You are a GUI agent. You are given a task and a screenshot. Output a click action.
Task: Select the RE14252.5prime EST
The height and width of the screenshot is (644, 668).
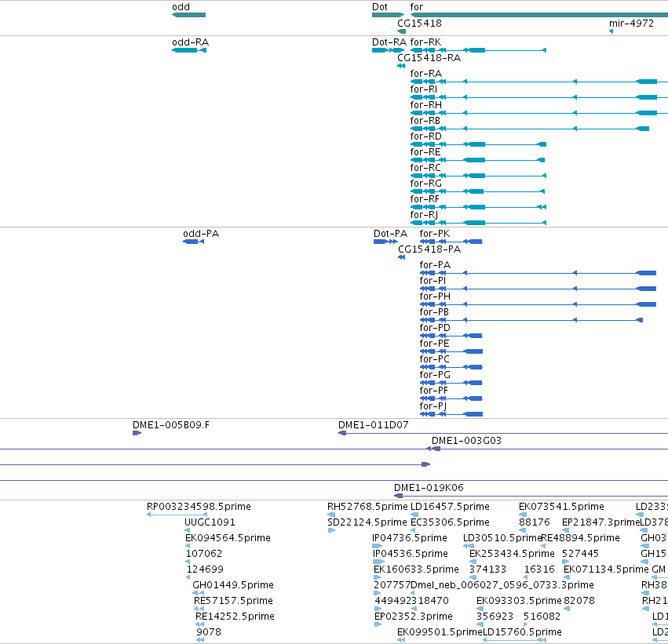pos(200,624)
